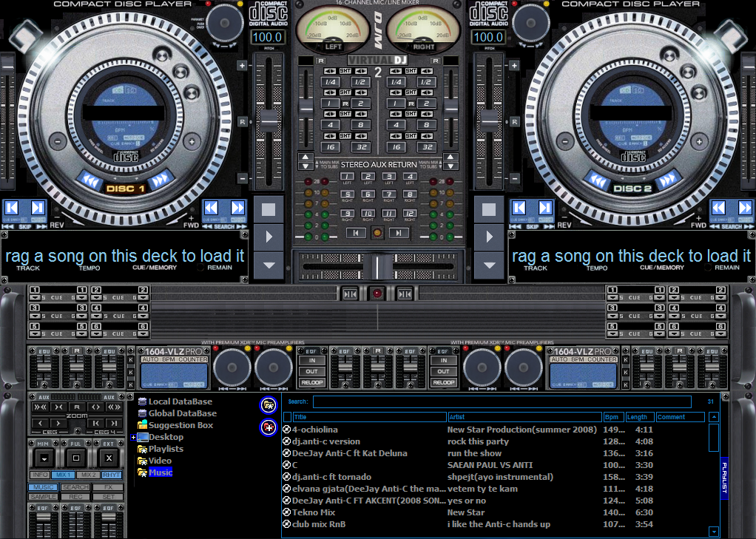The height and width of the screenshot is (539, 756).
Task: Open the SAMPLE panel tab
Action: 44,497
